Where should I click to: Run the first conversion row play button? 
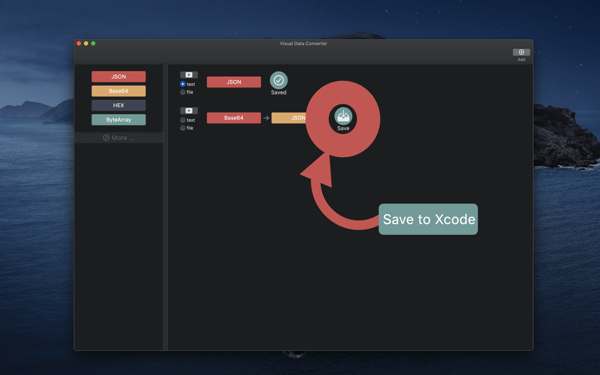point(189,75)
